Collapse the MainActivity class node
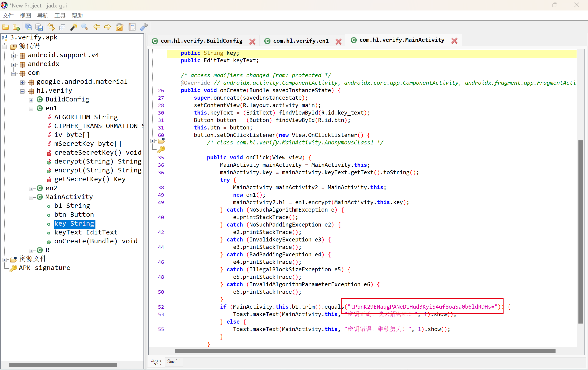The image size is (588, 370). [x=31, y=197]
